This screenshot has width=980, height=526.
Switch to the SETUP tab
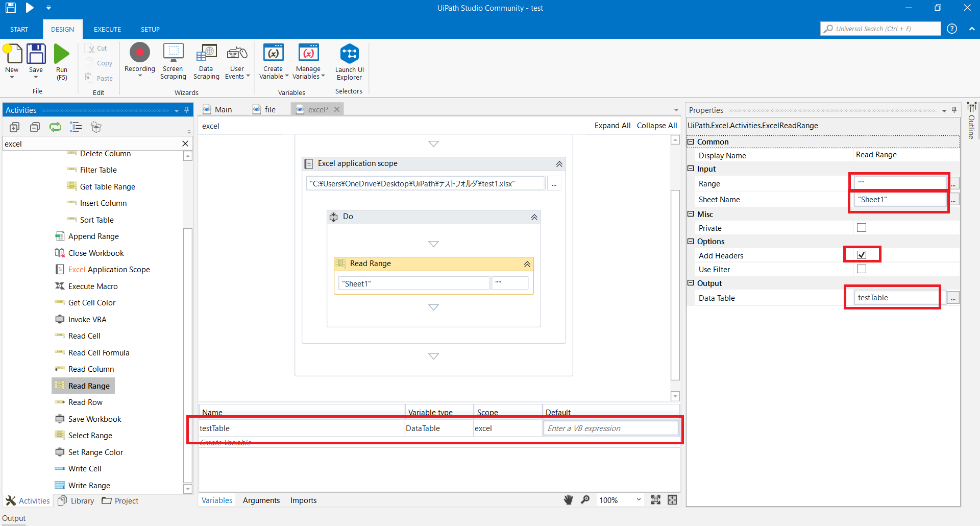(150, 29)
